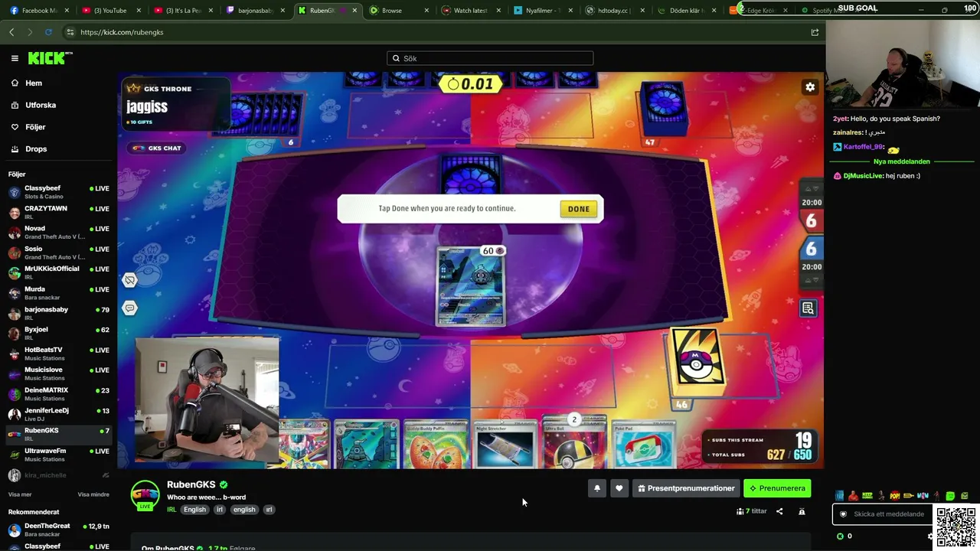Open recommended channel DeenTheGreat
This screenshot has width=980, height=551.
click(x=58, y=530)
